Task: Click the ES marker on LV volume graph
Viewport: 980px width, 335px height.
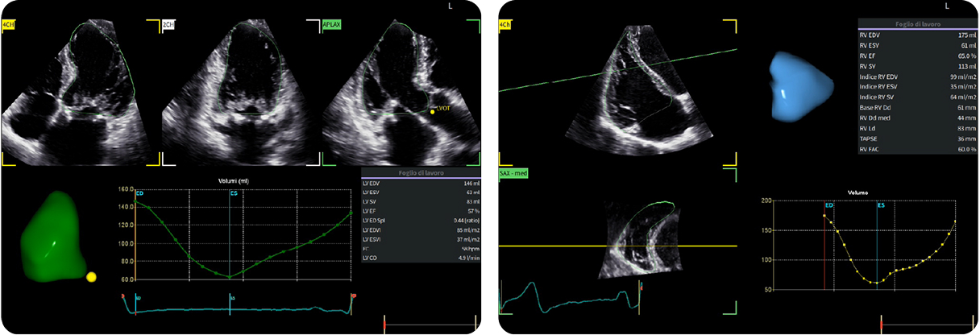Action: point(234,193)
